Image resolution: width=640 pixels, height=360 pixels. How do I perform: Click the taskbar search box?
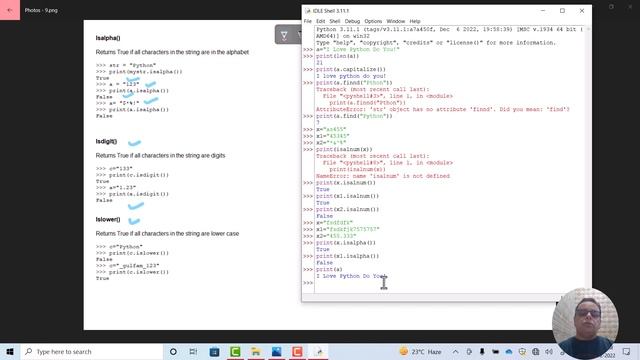92,351
